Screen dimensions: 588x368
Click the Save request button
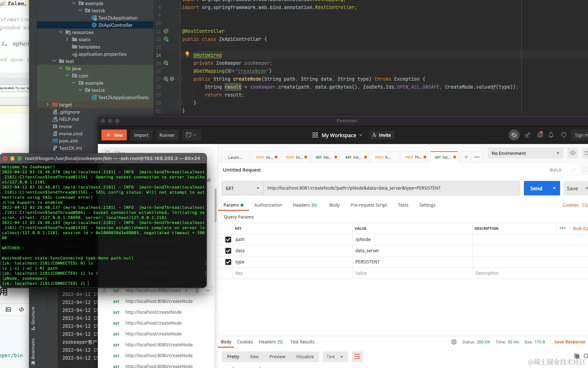point(572,188)
